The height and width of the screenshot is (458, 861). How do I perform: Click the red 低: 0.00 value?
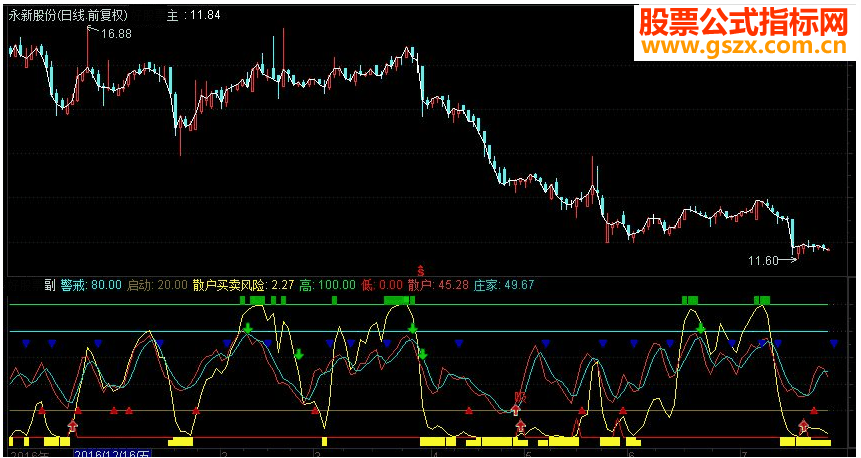[x=382, y=285]
